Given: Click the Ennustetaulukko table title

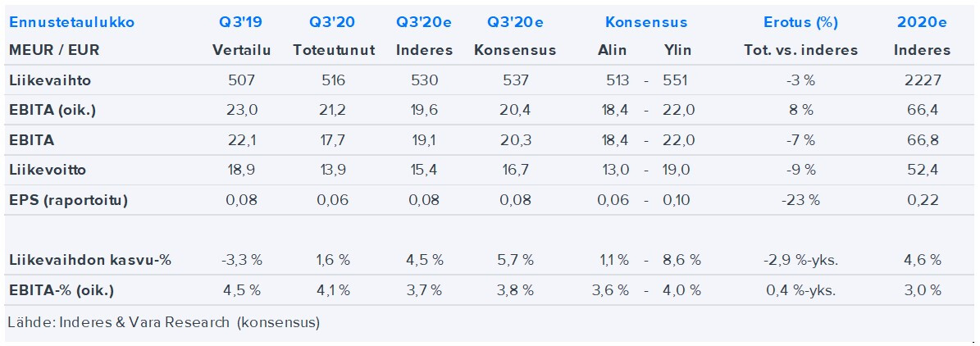Looking at the screenshot, I should pyautogui.click(x=71, y=22).
